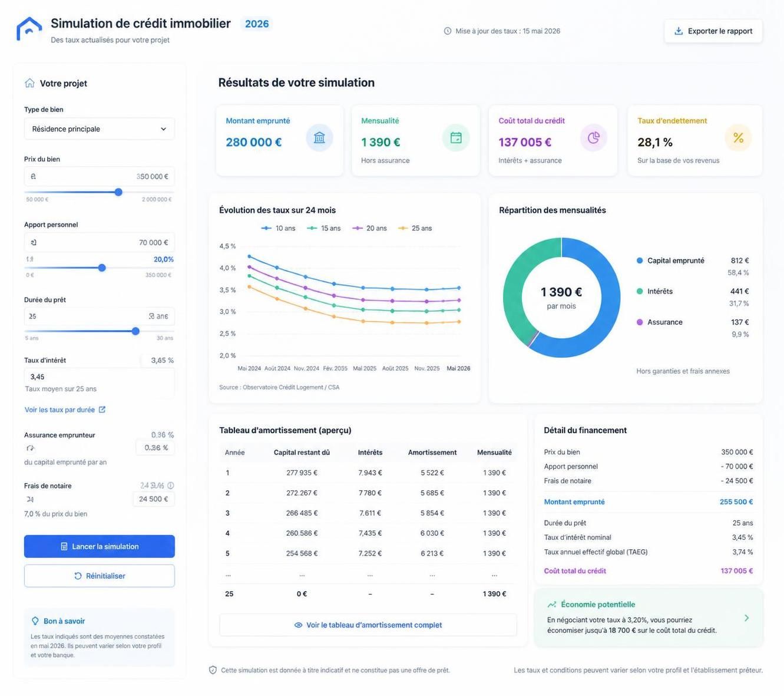Click the percent icon in Taux d'endettement card
Screen dimensions: 784x696
[738, 138]
